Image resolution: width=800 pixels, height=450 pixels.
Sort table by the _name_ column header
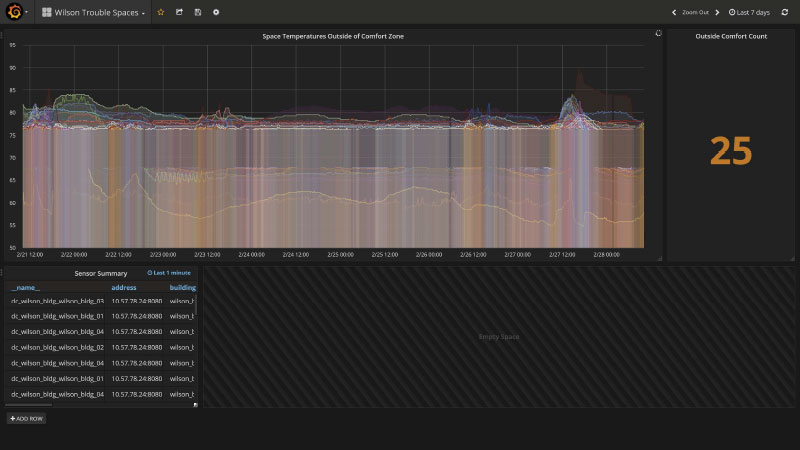tap(25, 288)
